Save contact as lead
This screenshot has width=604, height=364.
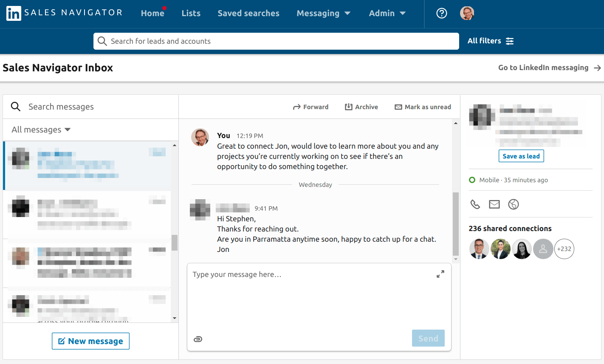pos(521,156)
